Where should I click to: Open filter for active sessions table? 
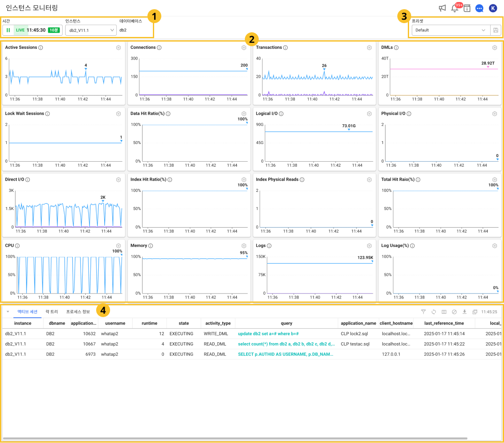tap(423, 312)
